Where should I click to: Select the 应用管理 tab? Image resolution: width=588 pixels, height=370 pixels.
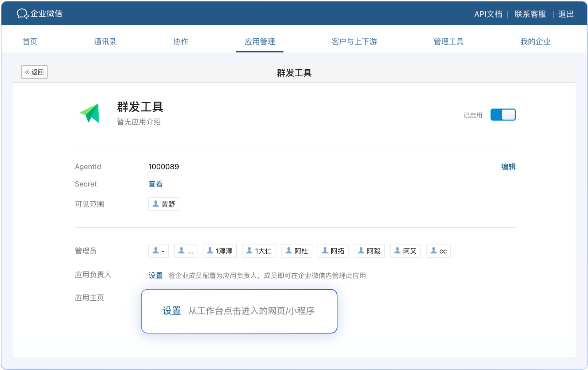pos(260,42)
